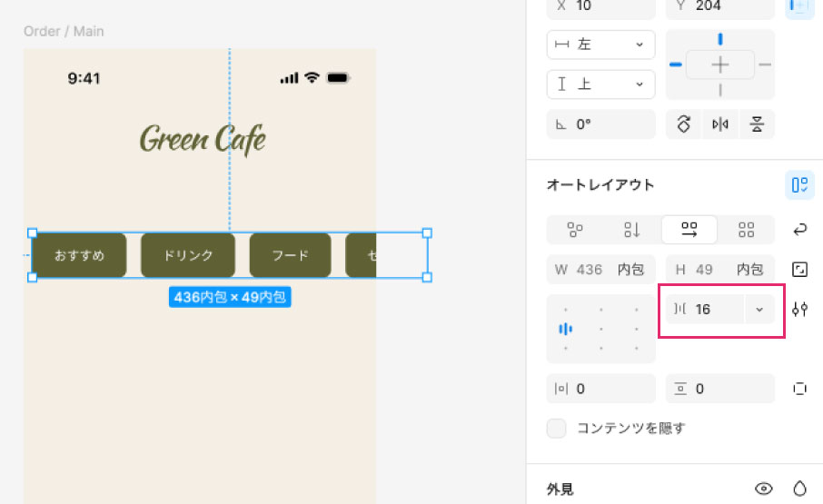This screenshot has width=823, height=504.
Task: Select the freeform layout flow option
Action: [x=575, y=229]
